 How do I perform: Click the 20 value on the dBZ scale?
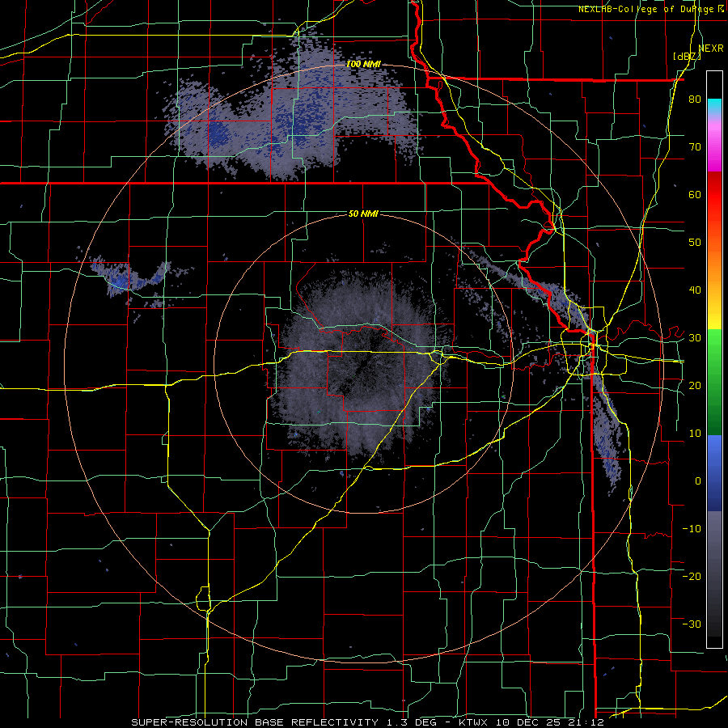click(695, 385)
